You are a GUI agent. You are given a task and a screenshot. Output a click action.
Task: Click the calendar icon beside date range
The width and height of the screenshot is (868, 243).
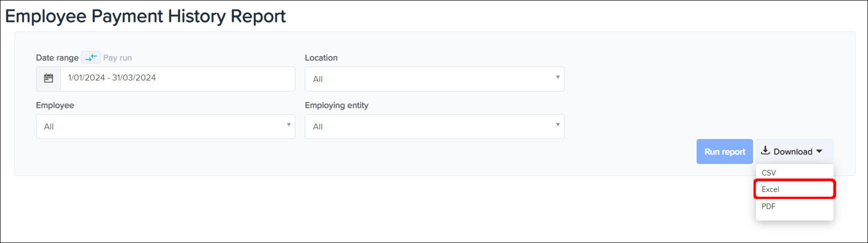coord(48,78)
